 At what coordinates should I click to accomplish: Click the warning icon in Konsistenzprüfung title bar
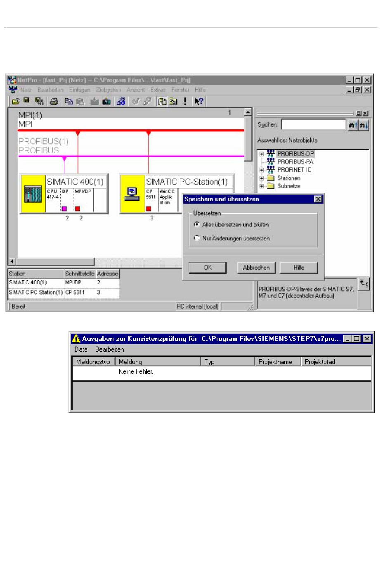[x=76, y=339]
